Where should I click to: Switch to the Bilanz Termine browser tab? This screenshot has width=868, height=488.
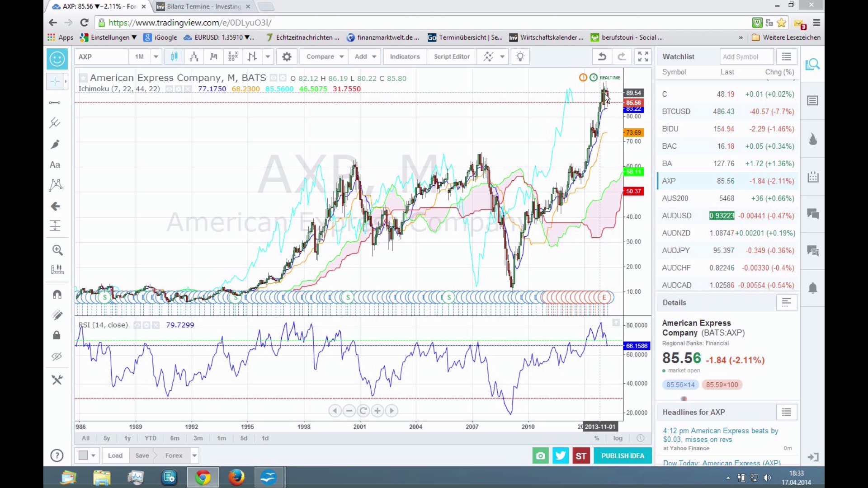coord(203,6)
